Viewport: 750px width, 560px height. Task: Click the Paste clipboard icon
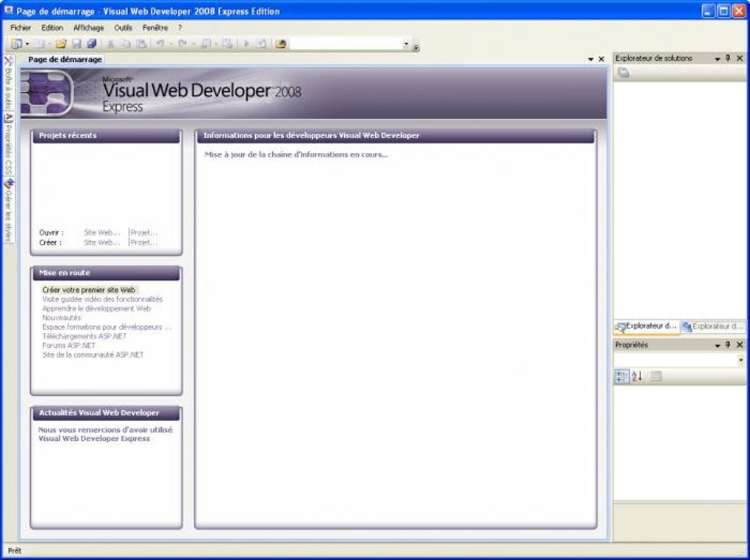(x=141, y=44)
